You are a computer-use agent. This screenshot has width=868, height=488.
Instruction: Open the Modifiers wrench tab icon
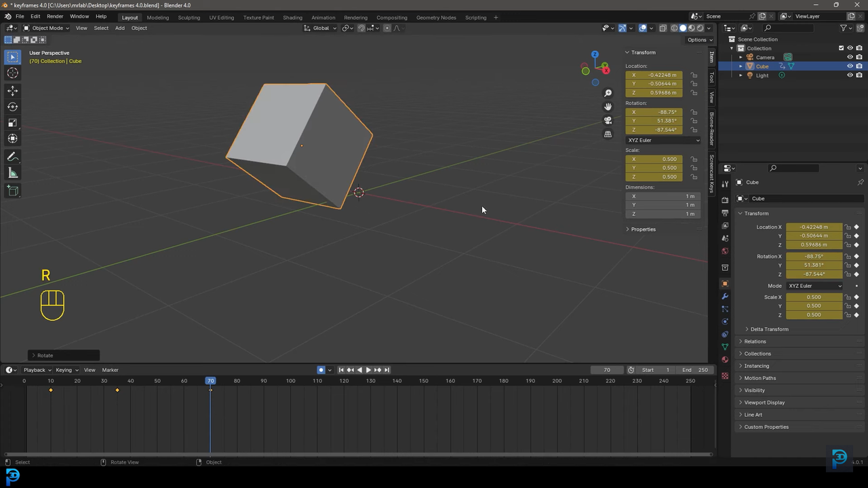tap(725, 297)
